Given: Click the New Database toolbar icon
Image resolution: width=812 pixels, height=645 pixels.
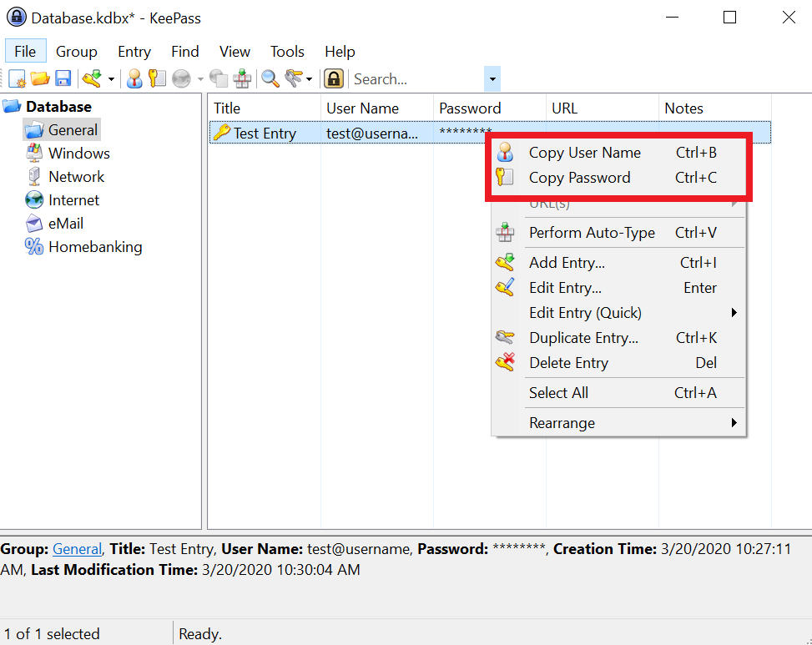Looking at the screenshot, I should 17,79.
